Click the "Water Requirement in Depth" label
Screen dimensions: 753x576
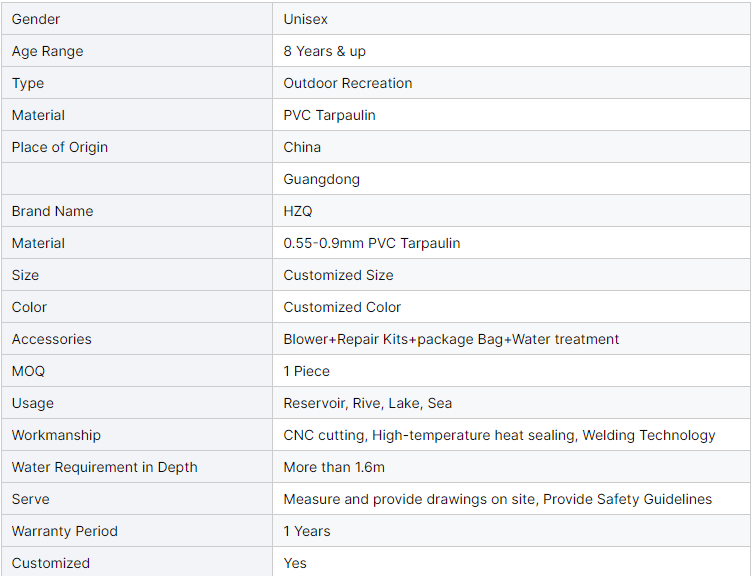[104, 467]
